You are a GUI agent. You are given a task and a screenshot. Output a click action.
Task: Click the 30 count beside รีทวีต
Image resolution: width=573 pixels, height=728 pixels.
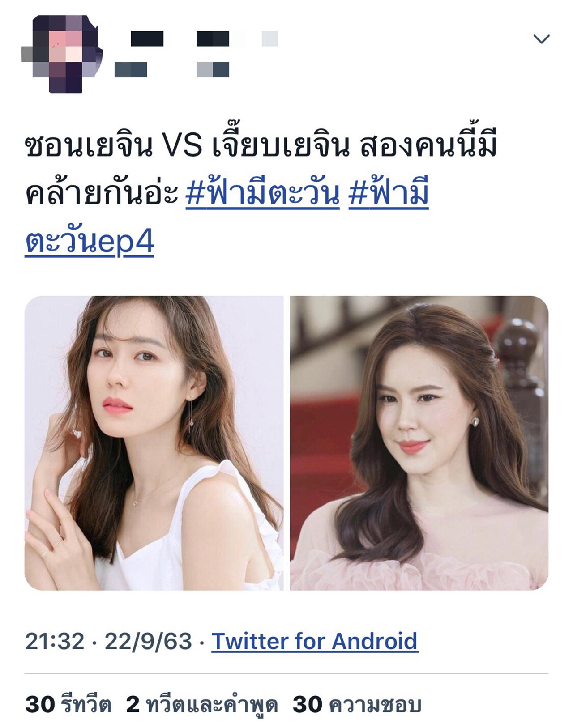(x=40, y=705)
